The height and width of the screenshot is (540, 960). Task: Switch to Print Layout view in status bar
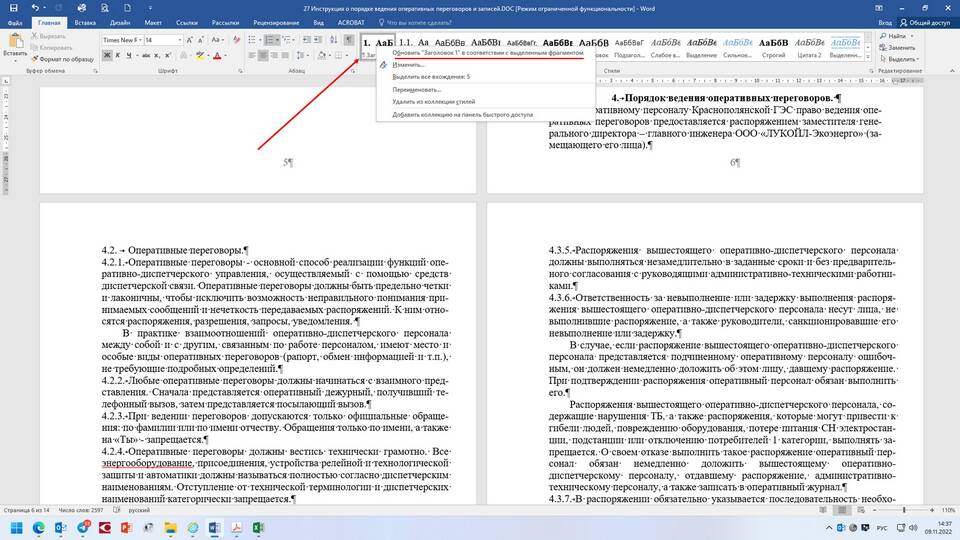pyautogui.click(x=842, y=510)
